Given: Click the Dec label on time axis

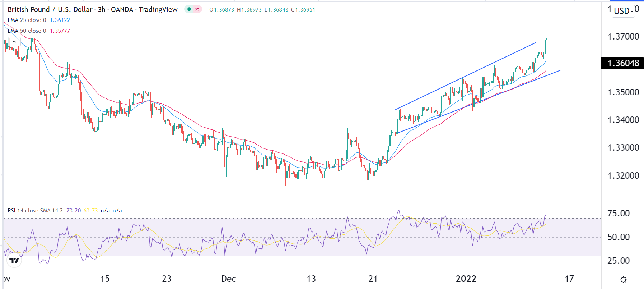Looking at the screenshot, I should (229, 279).
